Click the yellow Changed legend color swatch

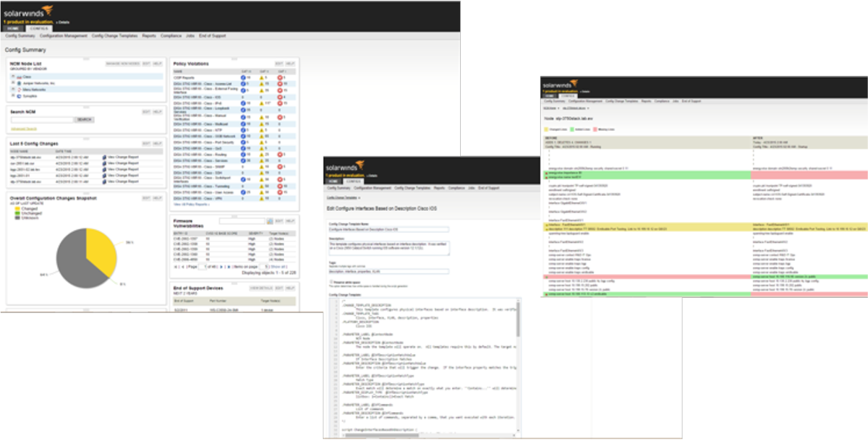17,207
